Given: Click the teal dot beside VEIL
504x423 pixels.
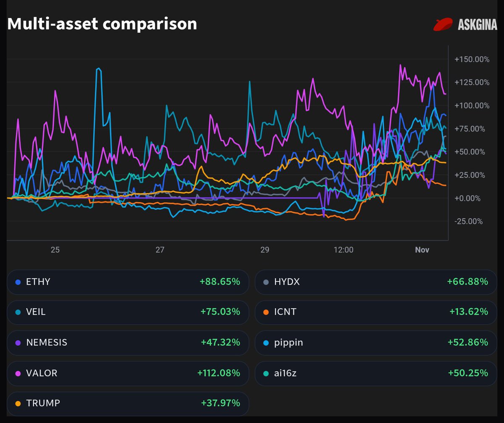Looking at the screenshot, I should tap(18, 312).
